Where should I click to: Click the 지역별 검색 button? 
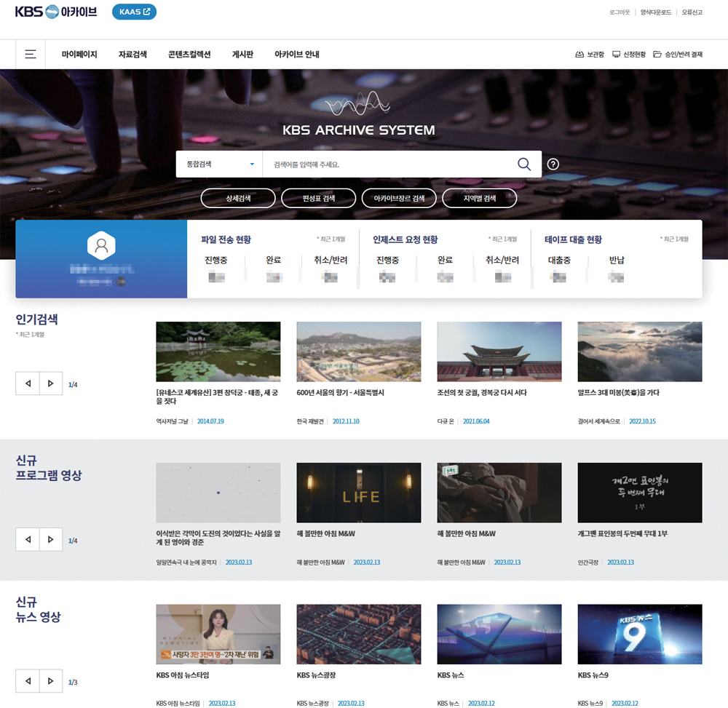480,198
